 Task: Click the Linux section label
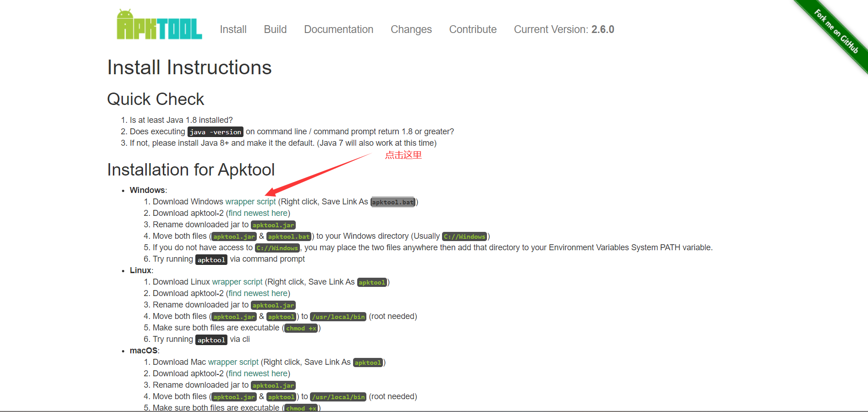(140, 270)
